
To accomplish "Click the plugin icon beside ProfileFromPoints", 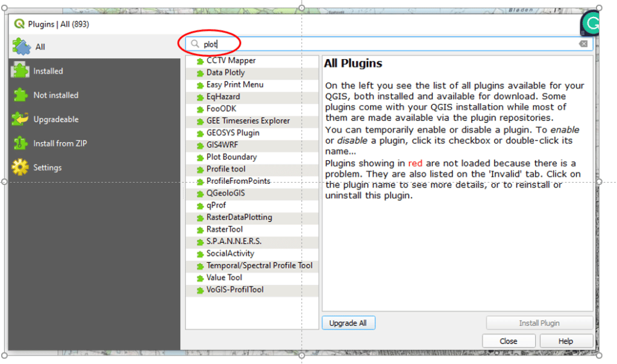I will 200,182.
